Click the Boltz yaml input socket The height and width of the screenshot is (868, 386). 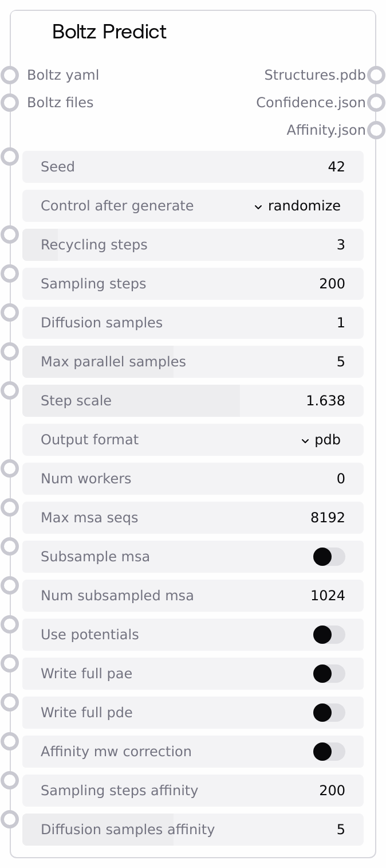[x=10, y=75]
